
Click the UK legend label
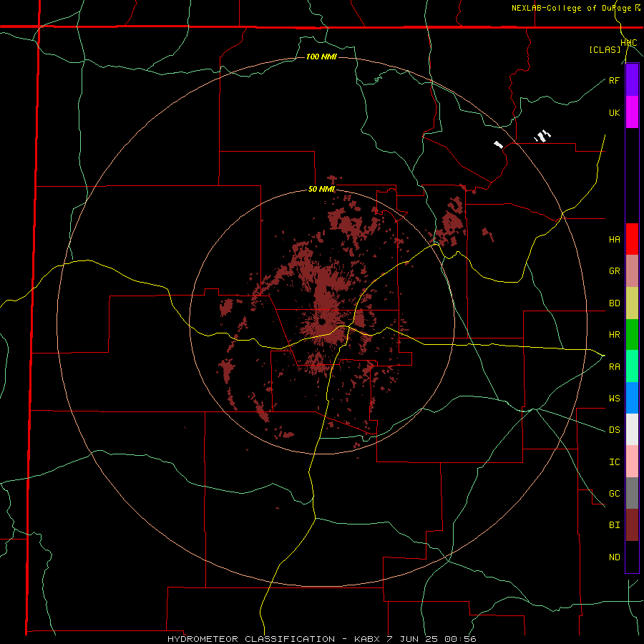click(614, 112)
